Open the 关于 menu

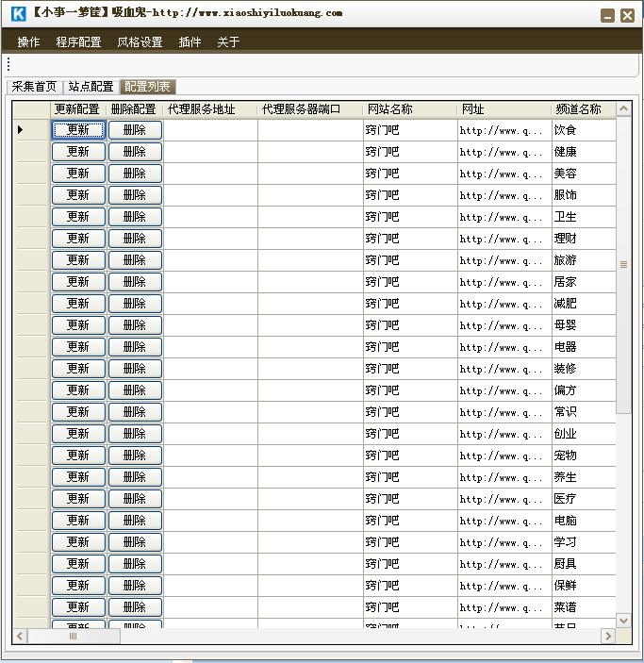[228, 41]
